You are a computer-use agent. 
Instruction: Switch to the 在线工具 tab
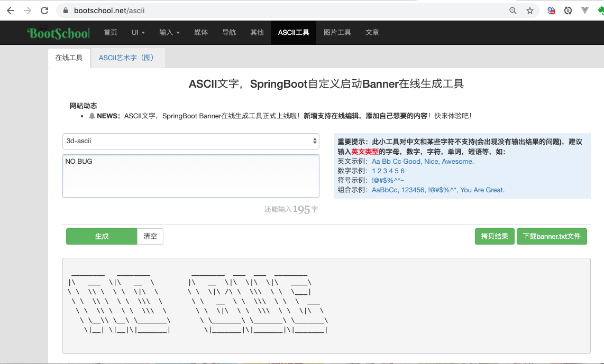[x=69, y=58]
